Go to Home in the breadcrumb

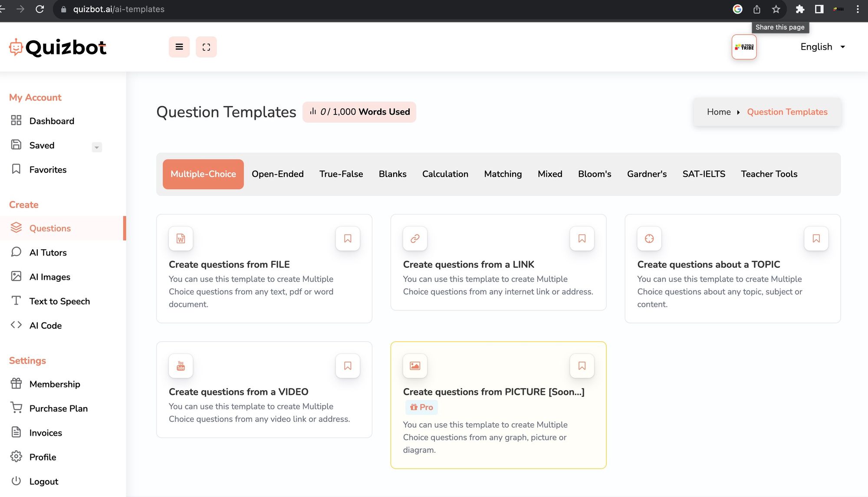coord(719,112)
